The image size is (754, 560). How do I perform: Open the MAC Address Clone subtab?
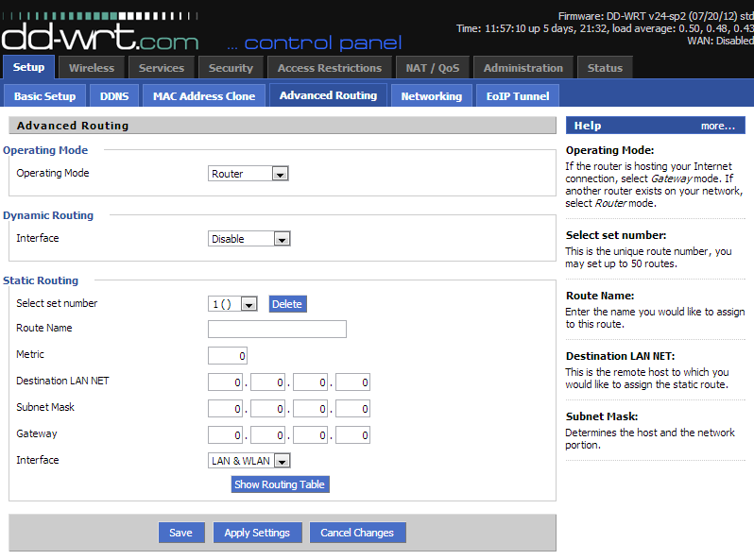[204, 96]
